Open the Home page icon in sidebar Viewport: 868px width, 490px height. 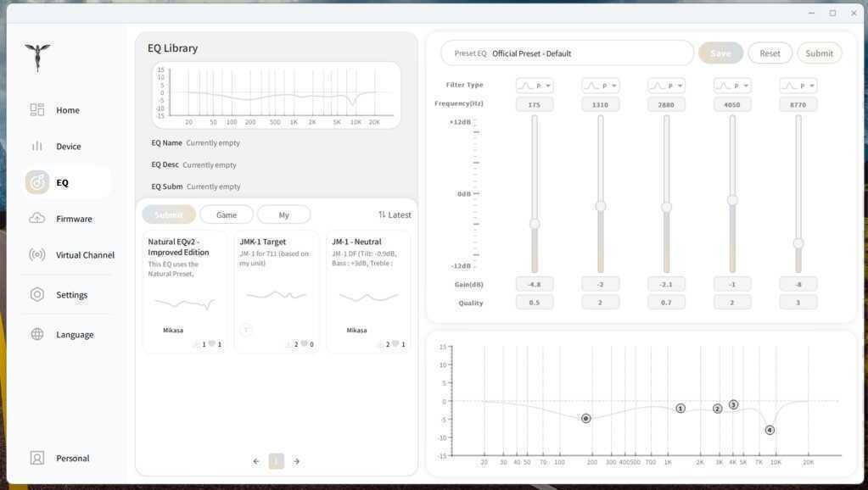click(37, 110)
